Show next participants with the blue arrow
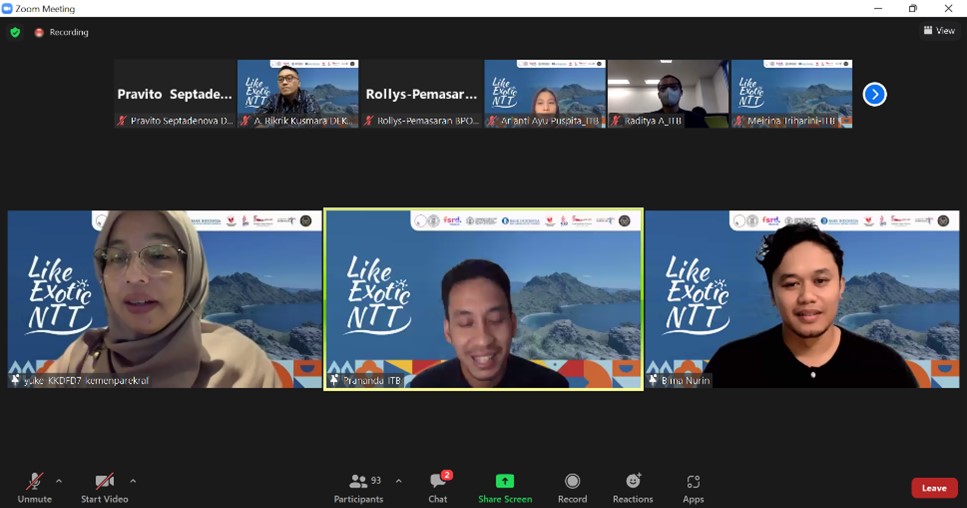The height and width of the screenshot is (508, 967). [874, 94]
